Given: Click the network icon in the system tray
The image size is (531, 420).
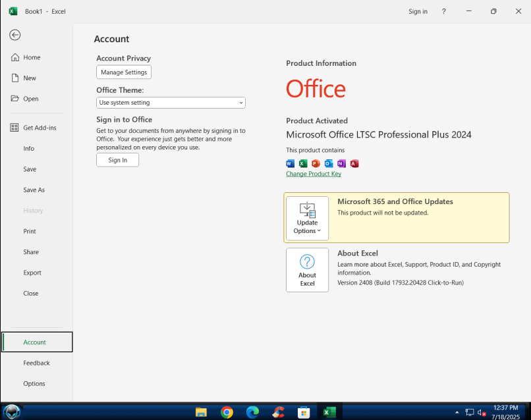Looking at the screenshot, I should coord(469,412).
